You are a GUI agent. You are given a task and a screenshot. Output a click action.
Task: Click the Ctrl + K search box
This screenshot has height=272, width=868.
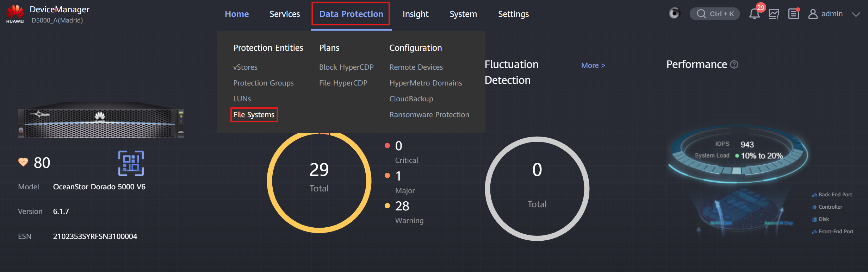[x=715, y=14]
